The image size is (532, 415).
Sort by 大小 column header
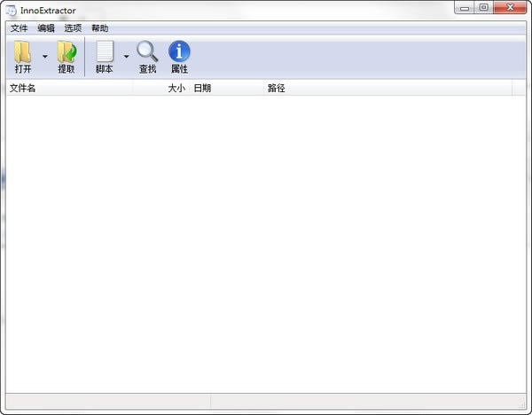[x=161, y=88]
